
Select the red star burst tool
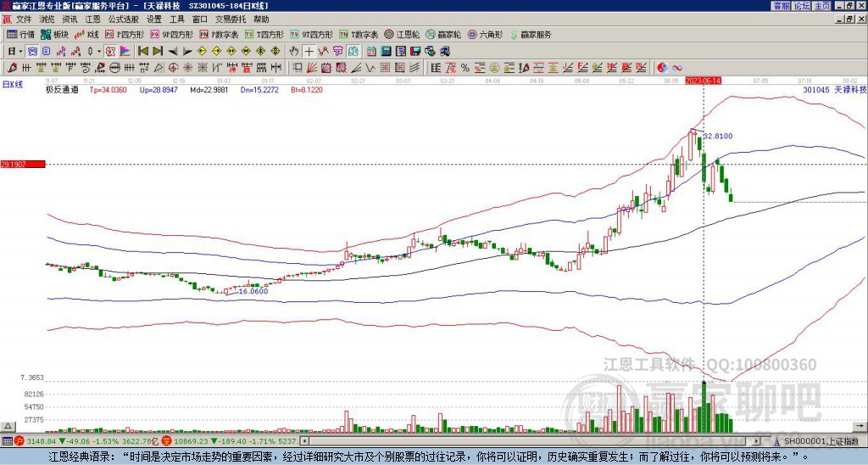coord(187,68)
